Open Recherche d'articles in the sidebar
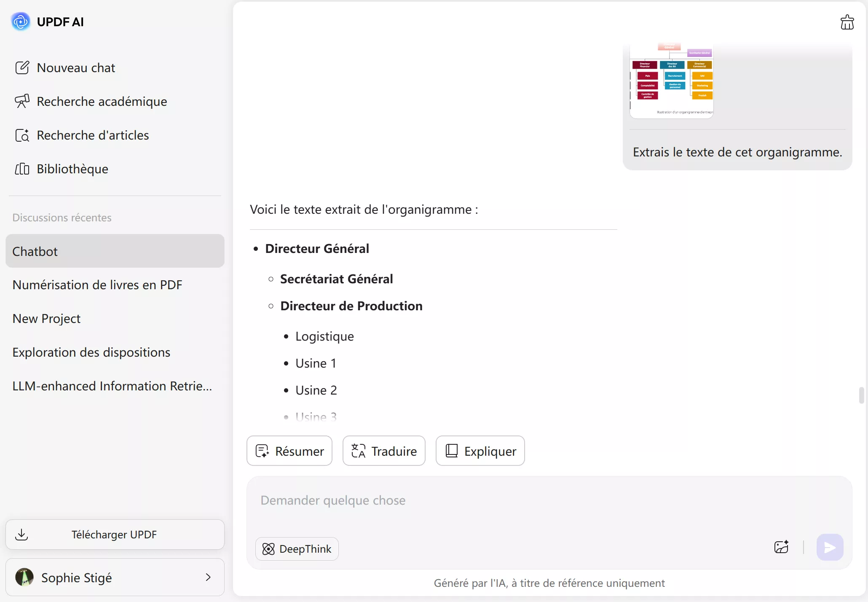The height and width of the screenshot is (602, 868). (93, 135)
